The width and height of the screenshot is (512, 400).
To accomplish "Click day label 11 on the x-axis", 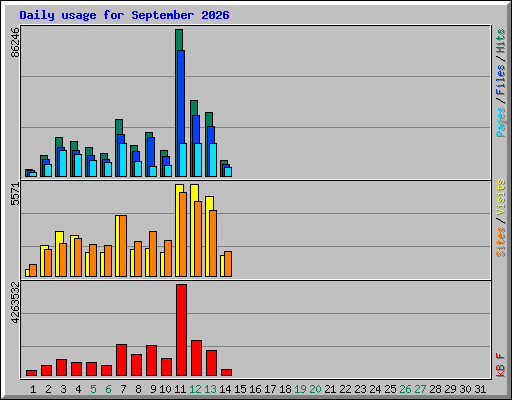I will (x=180, y=389).
